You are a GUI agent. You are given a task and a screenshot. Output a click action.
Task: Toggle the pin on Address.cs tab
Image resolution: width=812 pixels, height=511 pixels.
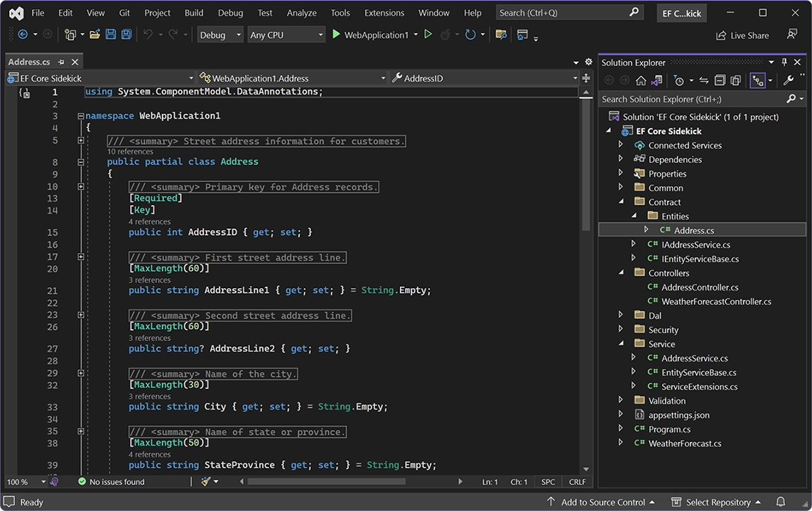click(x=61, y=62)
